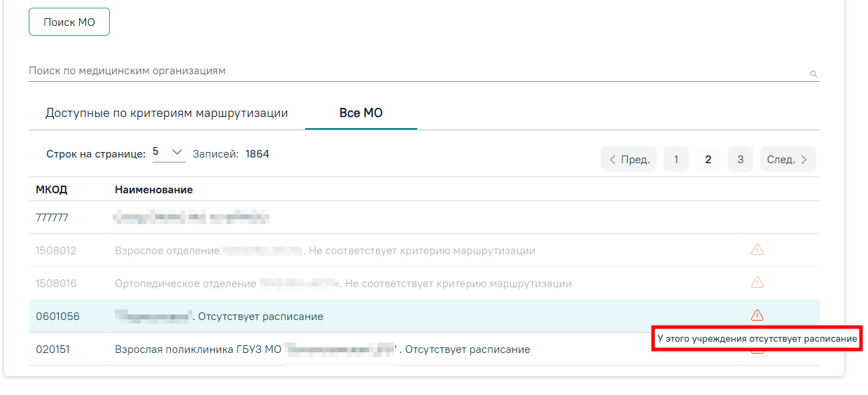Click the МКОД column header

52,190
